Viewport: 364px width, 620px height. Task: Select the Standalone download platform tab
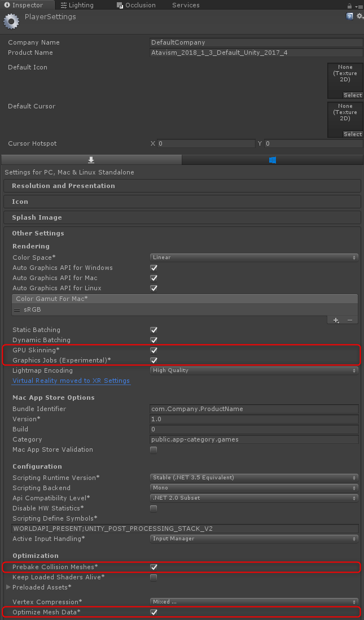click(91, 160)
